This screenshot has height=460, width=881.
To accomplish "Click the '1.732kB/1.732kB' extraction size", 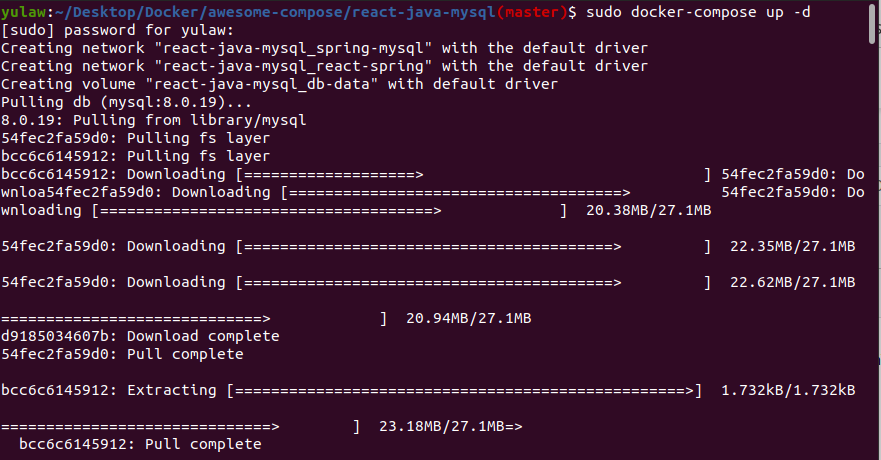I will 788,390.
